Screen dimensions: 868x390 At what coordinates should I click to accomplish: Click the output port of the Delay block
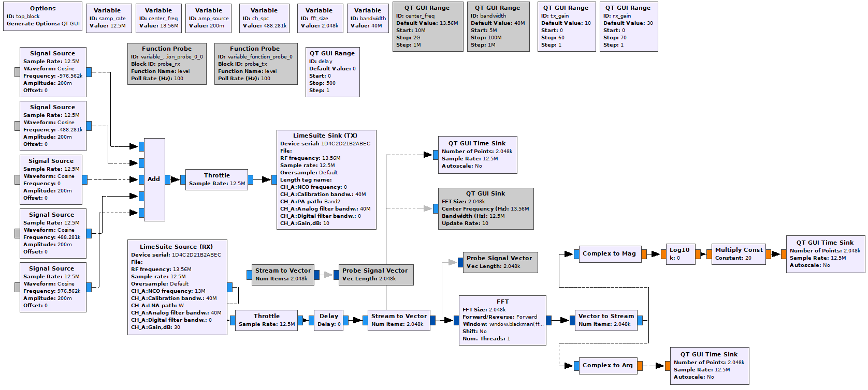tap(345, 320)
